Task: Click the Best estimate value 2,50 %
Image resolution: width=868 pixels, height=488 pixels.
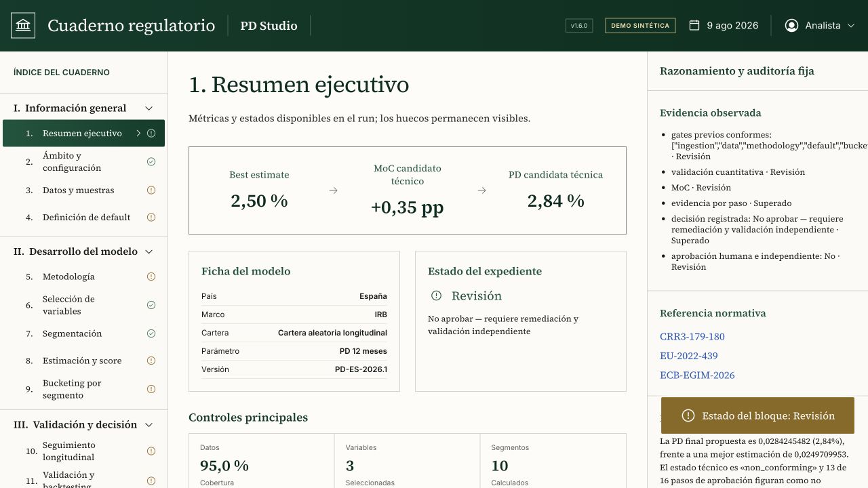Action: pos(259,201)
